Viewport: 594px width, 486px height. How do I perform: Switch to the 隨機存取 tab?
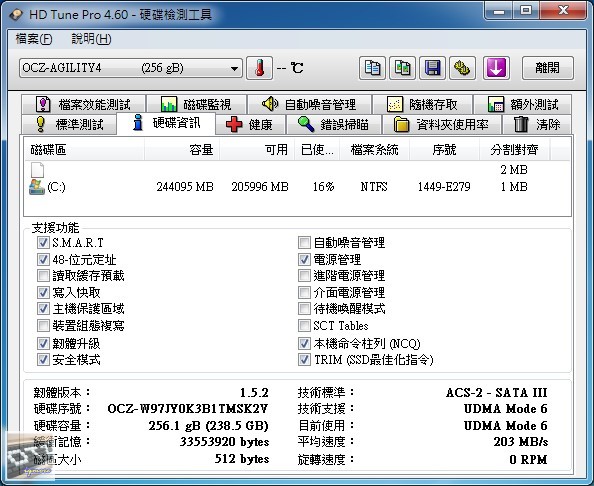422,104
